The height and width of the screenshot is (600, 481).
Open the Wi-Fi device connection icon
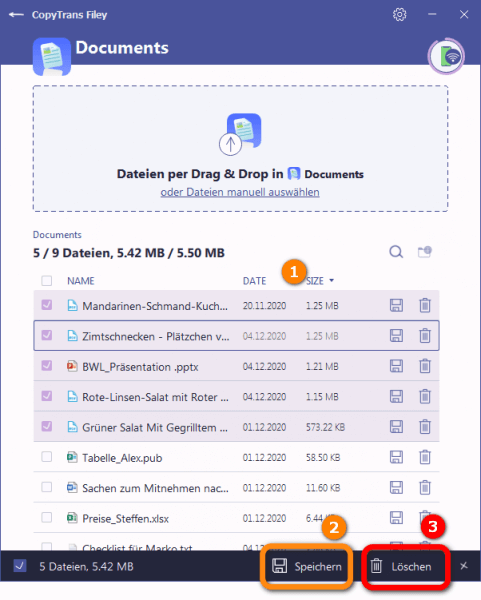point(446,56)
